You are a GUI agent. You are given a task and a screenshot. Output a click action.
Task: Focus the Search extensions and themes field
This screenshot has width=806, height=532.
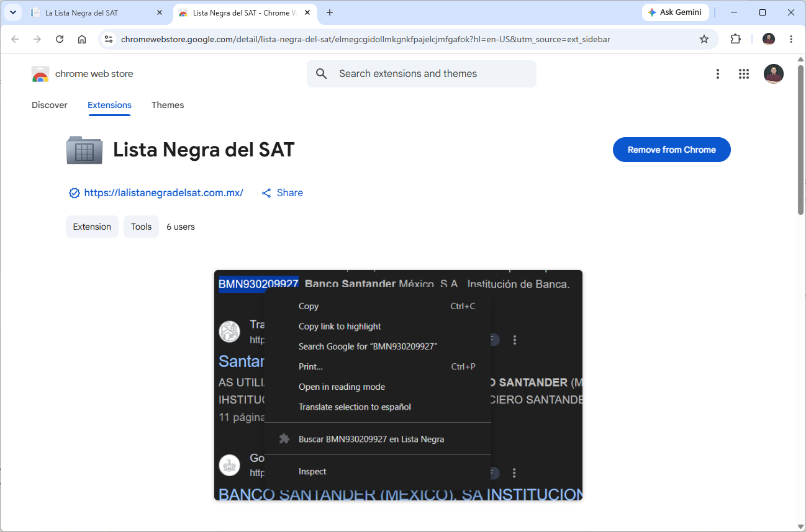tap(422, 74)
